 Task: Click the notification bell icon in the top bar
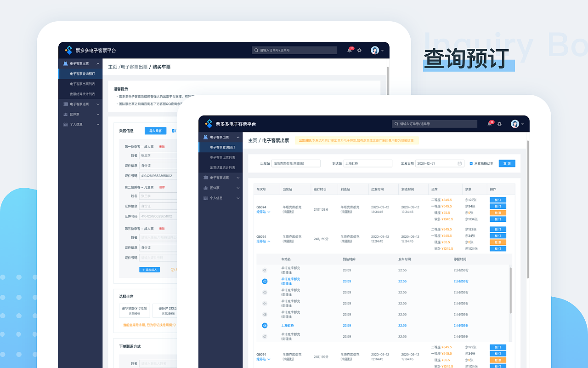(489, 124)
